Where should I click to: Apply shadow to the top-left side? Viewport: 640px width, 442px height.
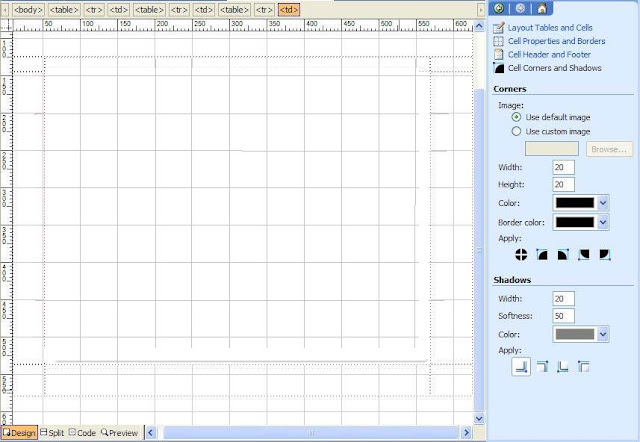pyautogui.click(x=584, y=366)
